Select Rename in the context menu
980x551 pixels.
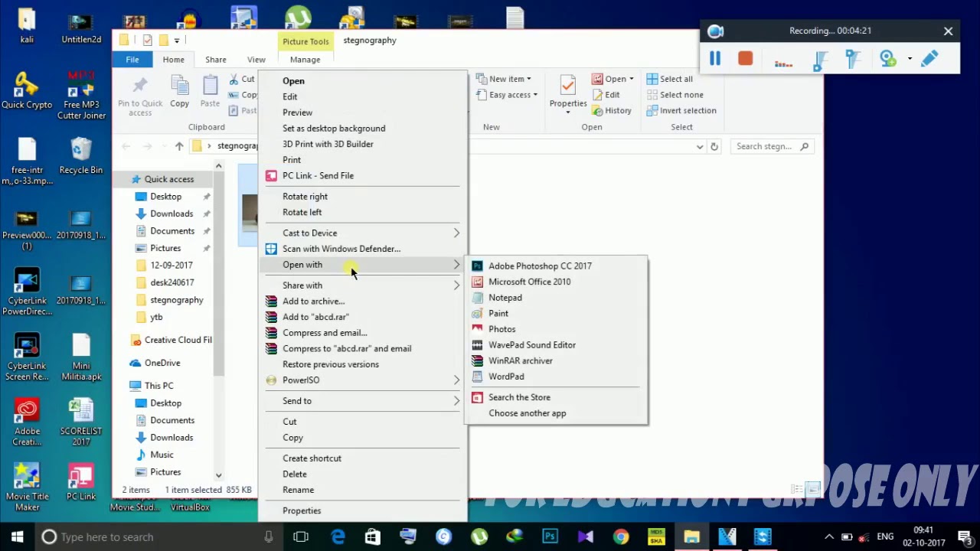(x=298, y=490)
